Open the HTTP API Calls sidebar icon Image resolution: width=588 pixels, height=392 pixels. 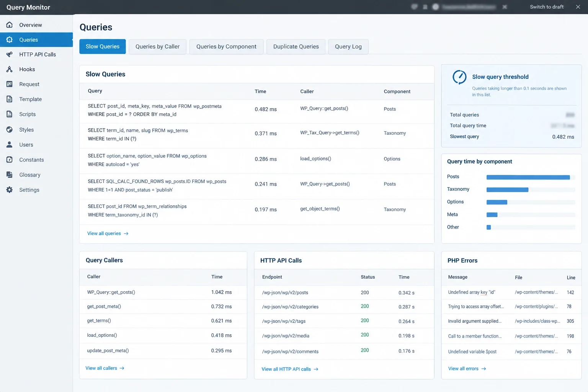[10, 54]
